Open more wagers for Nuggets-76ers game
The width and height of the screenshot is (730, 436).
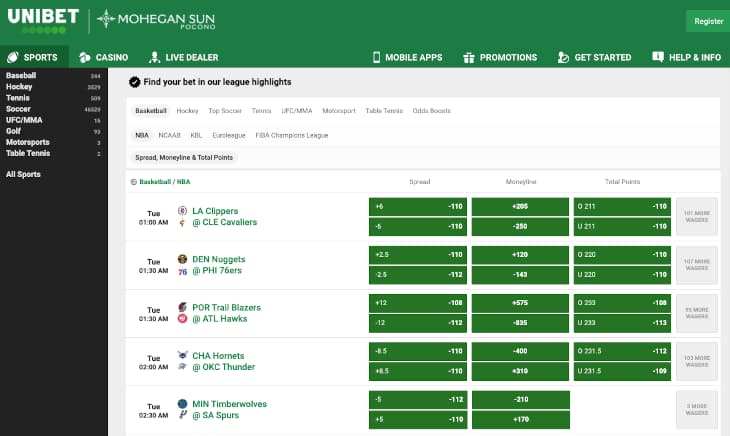pyautogui.click(x=696, y=265)
